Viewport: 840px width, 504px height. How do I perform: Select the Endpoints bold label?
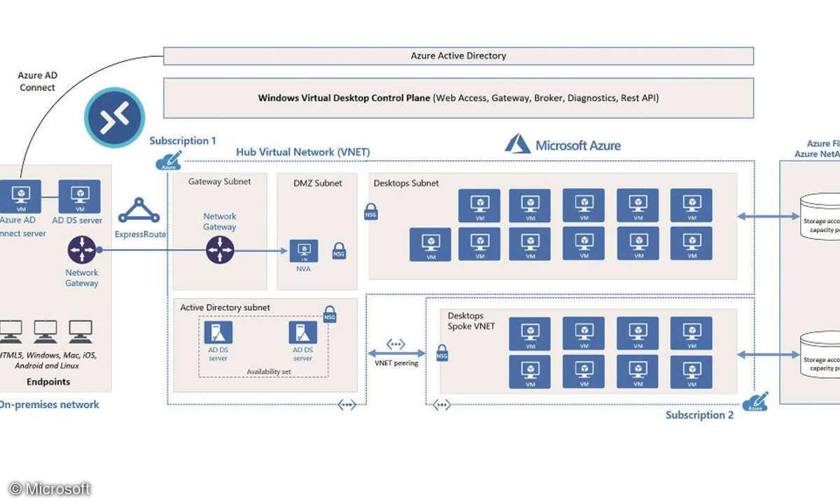(48, 382)
